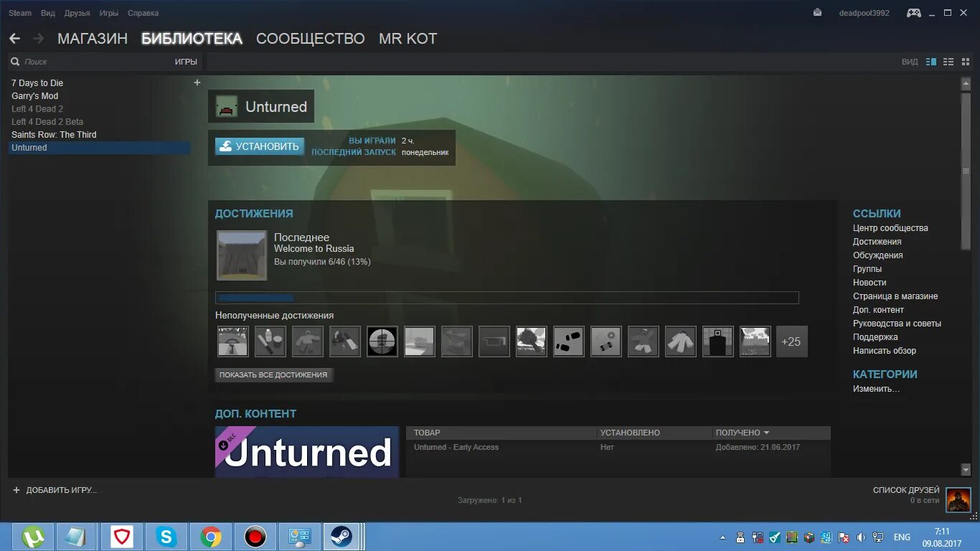Switch library to list view
Viewport: 980px width, 551px height.
(x=948, y=62)
